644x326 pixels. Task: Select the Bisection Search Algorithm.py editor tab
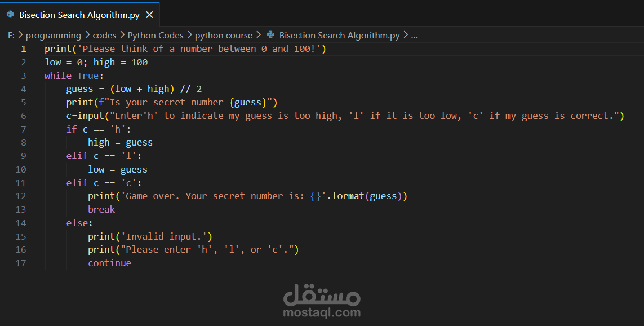coord(79,15)
